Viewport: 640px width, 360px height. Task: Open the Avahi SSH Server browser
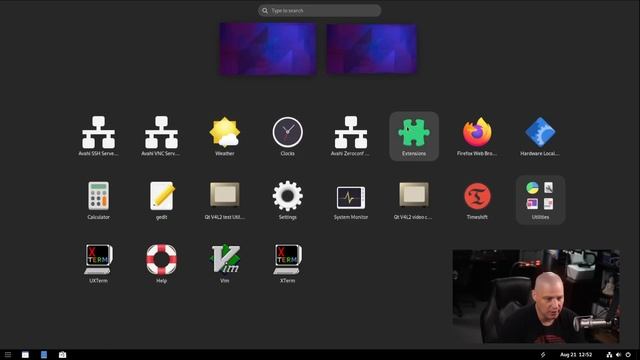[98, 136]
